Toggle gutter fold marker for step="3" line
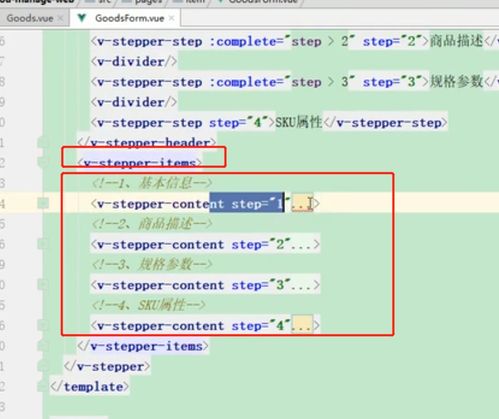The width and height of the screenshot is (499, 419). (43, 285)
